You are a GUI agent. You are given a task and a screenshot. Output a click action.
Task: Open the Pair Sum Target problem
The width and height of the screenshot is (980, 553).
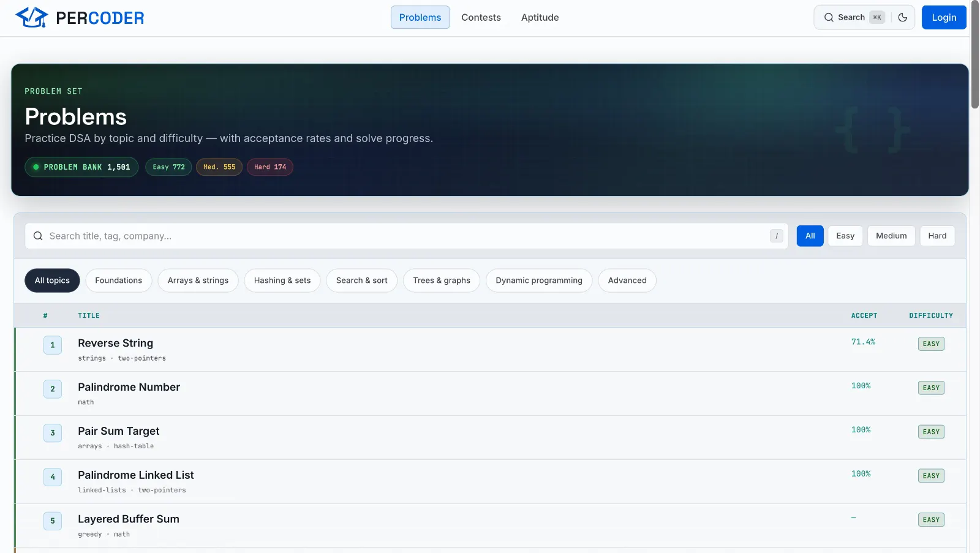[x=119, y=431]
